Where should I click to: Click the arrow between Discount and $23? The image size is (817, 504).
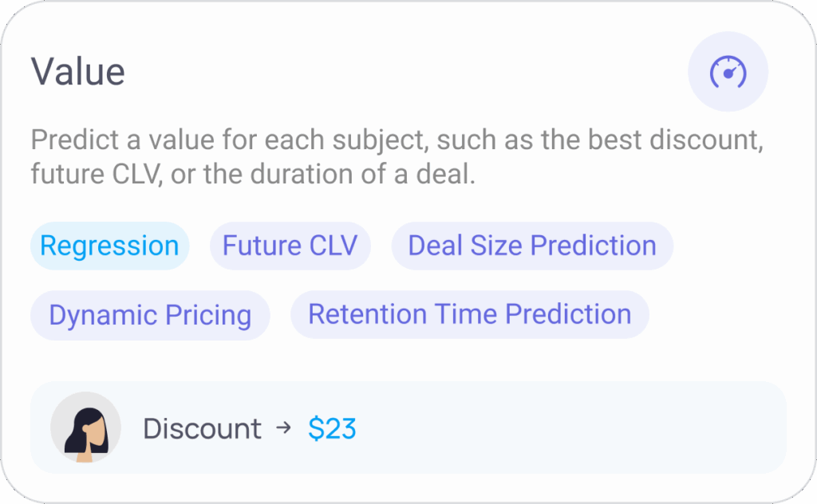(284, 428)
